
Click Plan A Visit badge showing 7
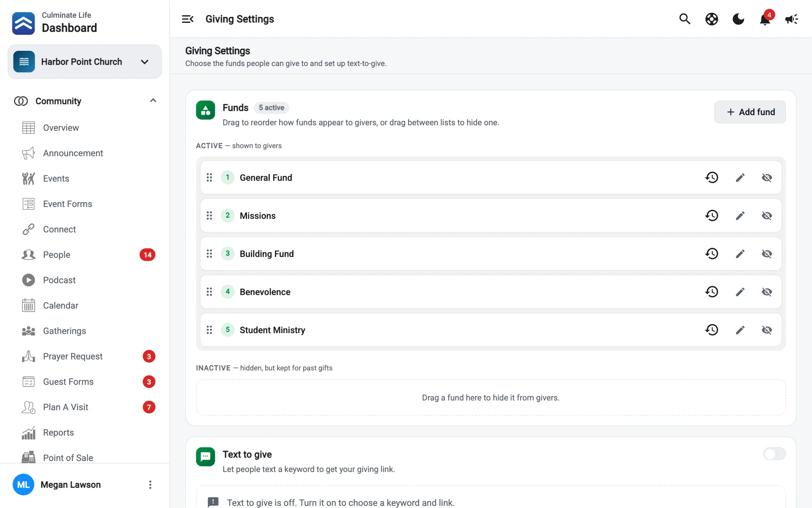[x=149, y=407]
